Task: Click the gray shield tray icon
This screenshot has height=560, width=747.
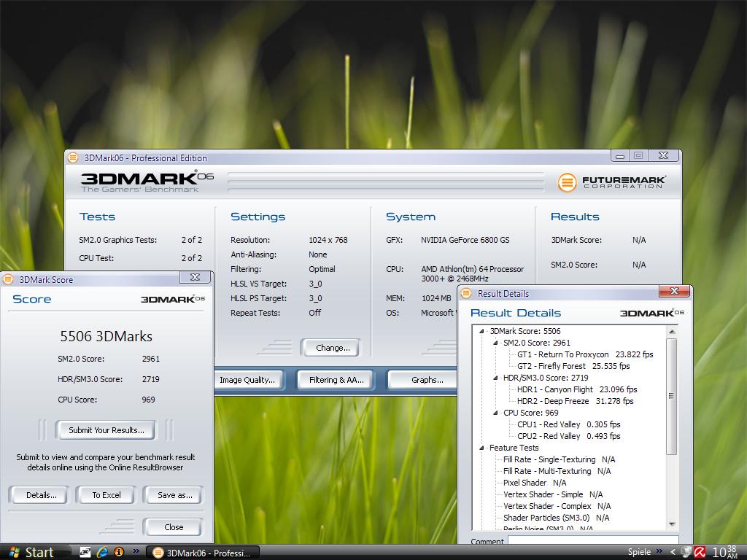Action: click(x=686, y=552)
